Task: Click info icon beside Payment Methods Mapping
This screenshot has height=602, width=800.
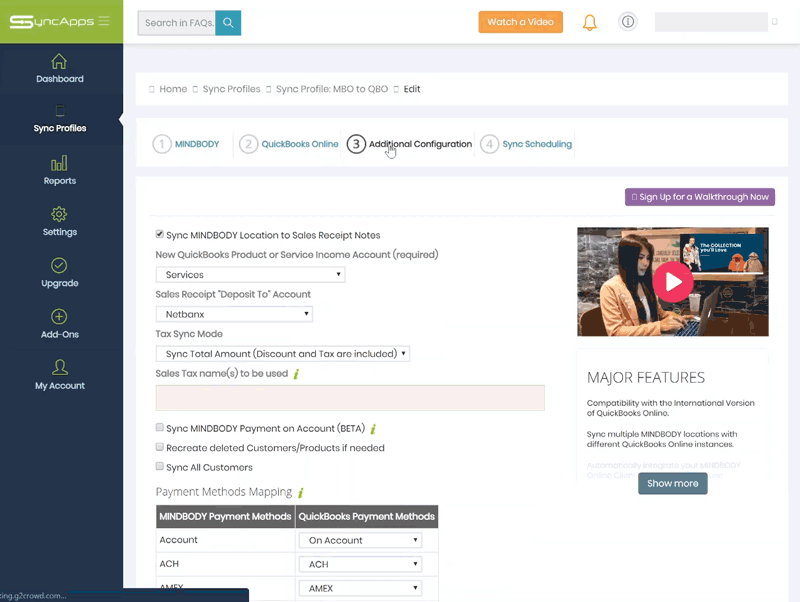Action: pos(301,492)
